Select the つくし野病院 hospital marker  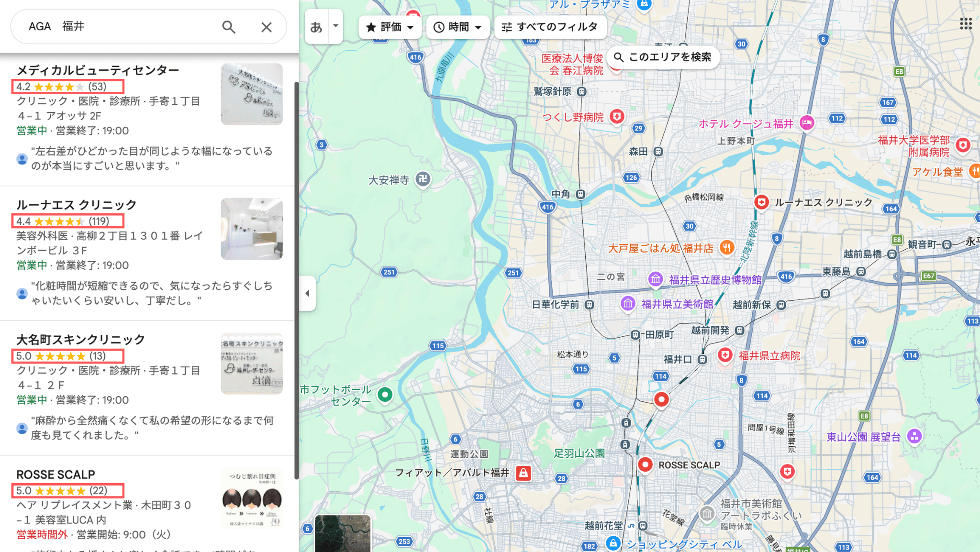tap(617, 117)
